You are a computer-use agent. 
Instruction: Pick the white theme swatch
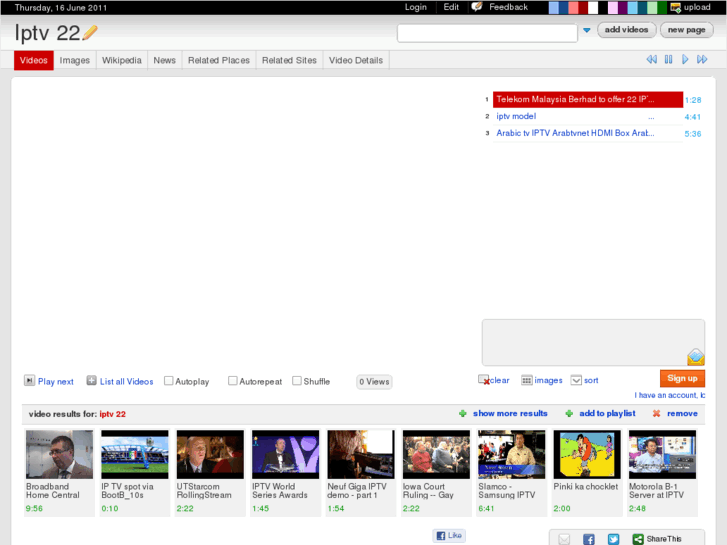(593, 7)
